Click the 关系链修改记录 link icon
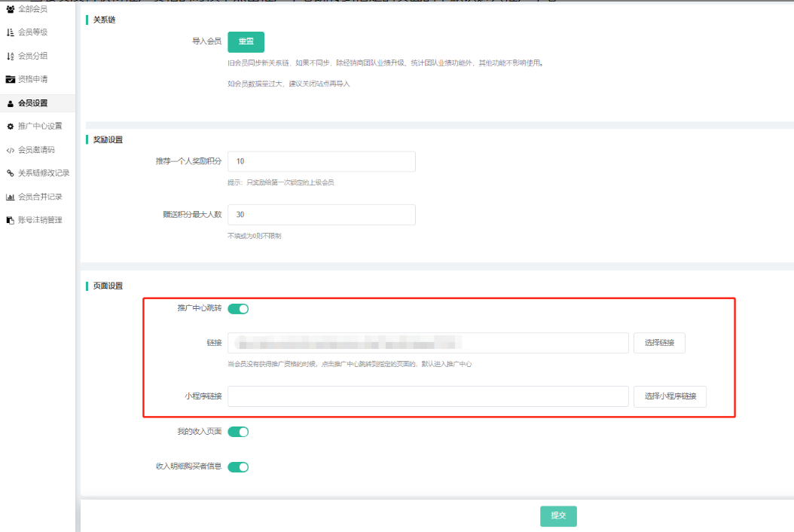Screen dimensions: 794x532 [11, 173]
